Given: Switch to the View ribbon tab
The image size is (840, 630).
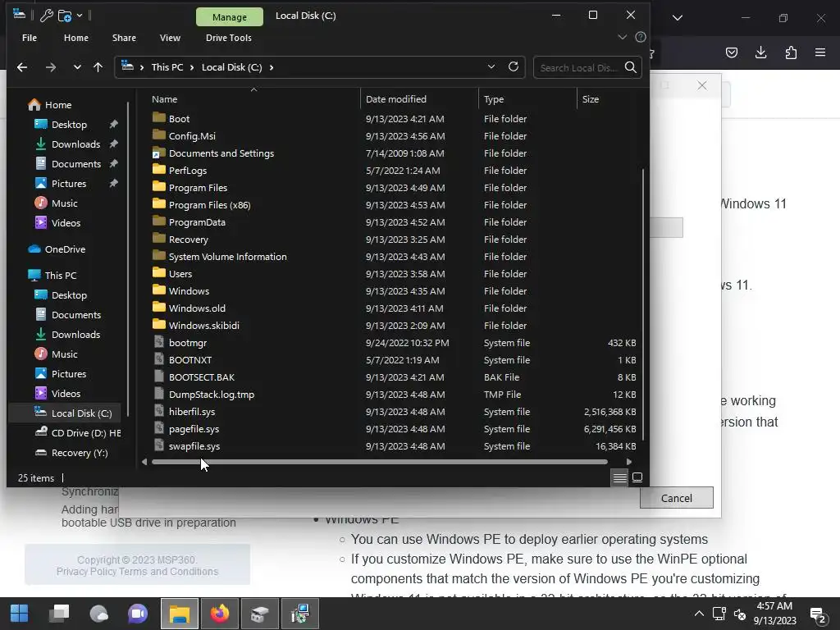Looking at the screenshot, I should 170,38.
